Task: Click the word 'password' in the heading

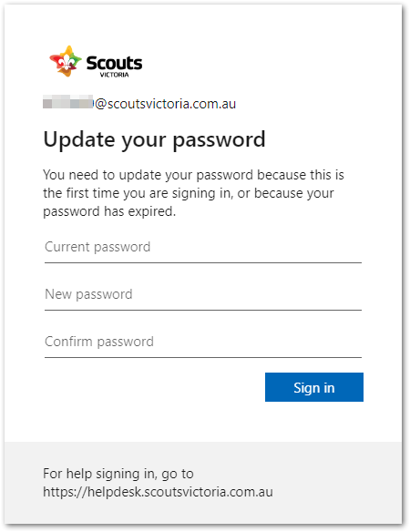Action: (219, 140)
